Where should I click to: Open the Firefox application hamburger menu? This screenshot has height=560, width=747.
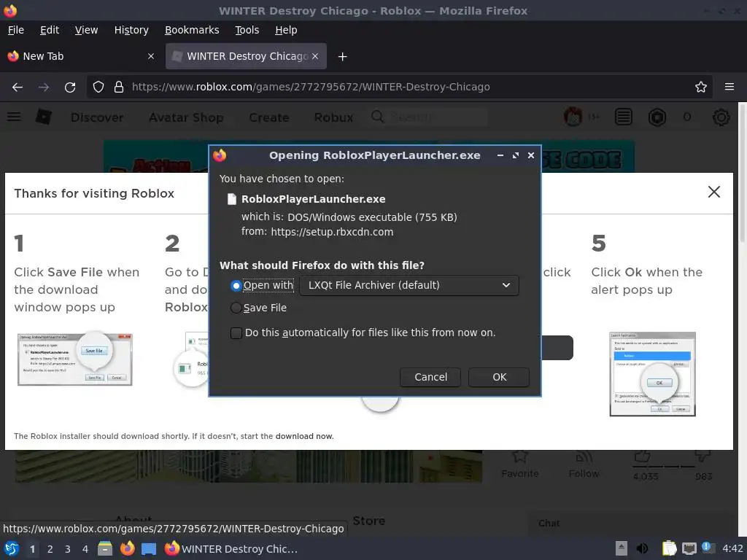pyautogui.click(x=729, y=87)
